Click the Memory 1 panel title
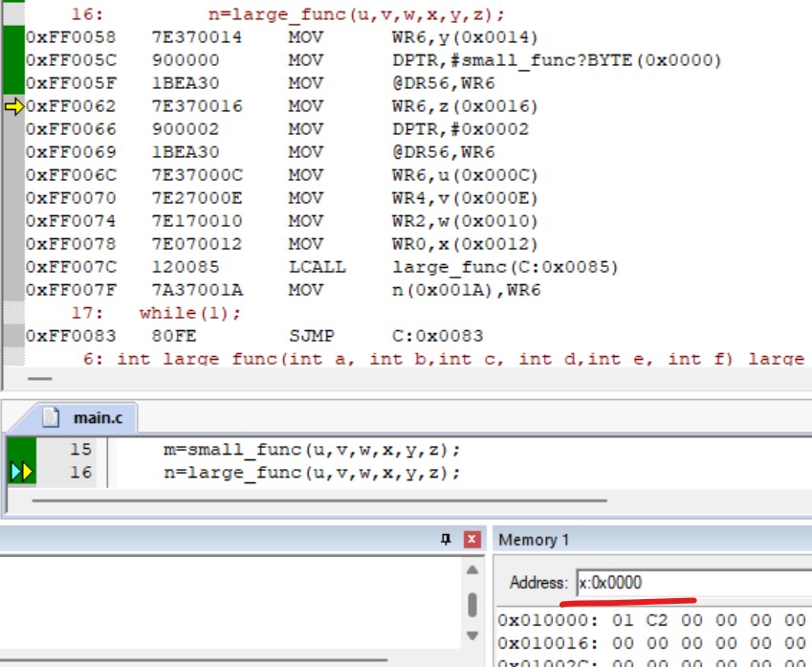812x667 pixels. 534,540
